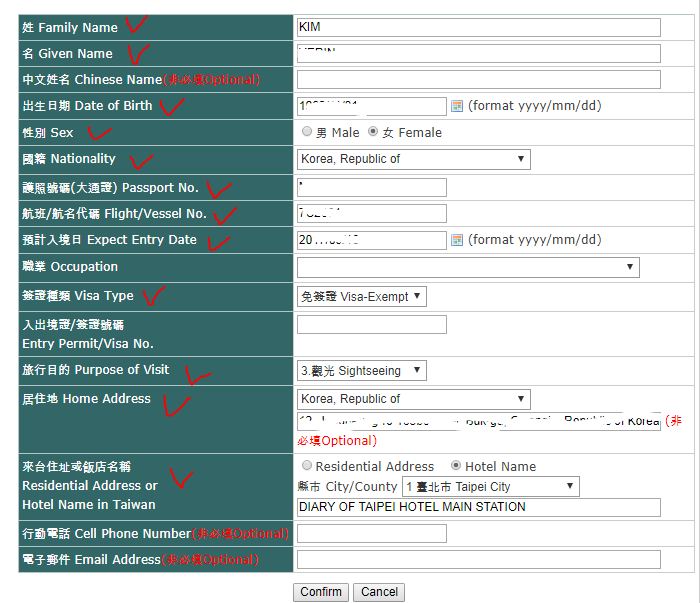Screen dimensions: 700x603
Task: Open the Occupation dropdown
Action: pos(468,267)
